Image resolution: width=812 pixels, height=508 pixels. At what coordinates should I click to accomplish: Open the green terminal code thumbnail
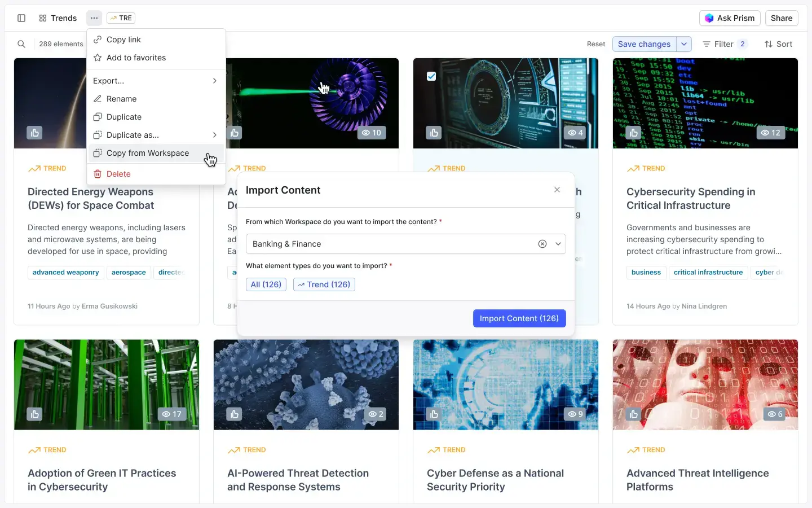coord(705,103)
